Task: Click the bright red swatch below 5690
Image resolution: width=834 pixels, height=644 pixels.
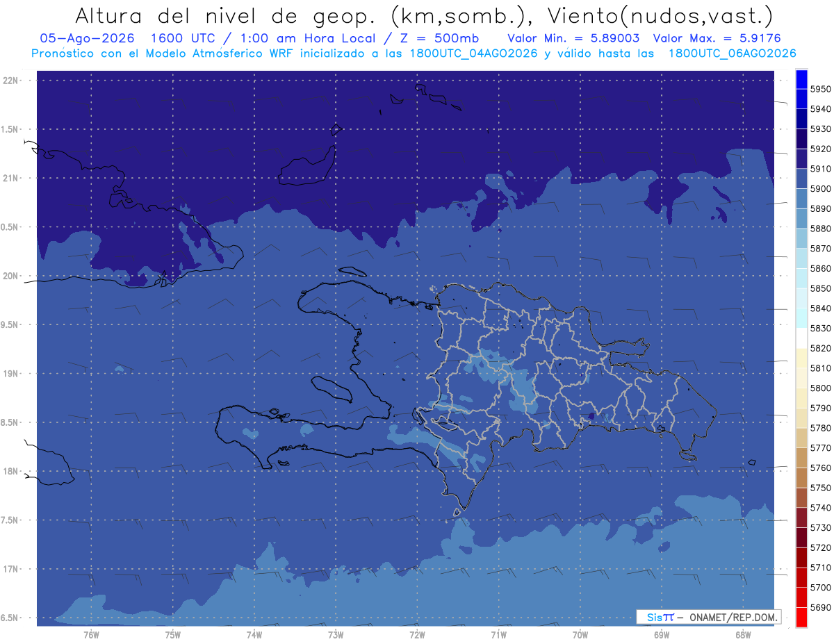Action: point(801,617)
